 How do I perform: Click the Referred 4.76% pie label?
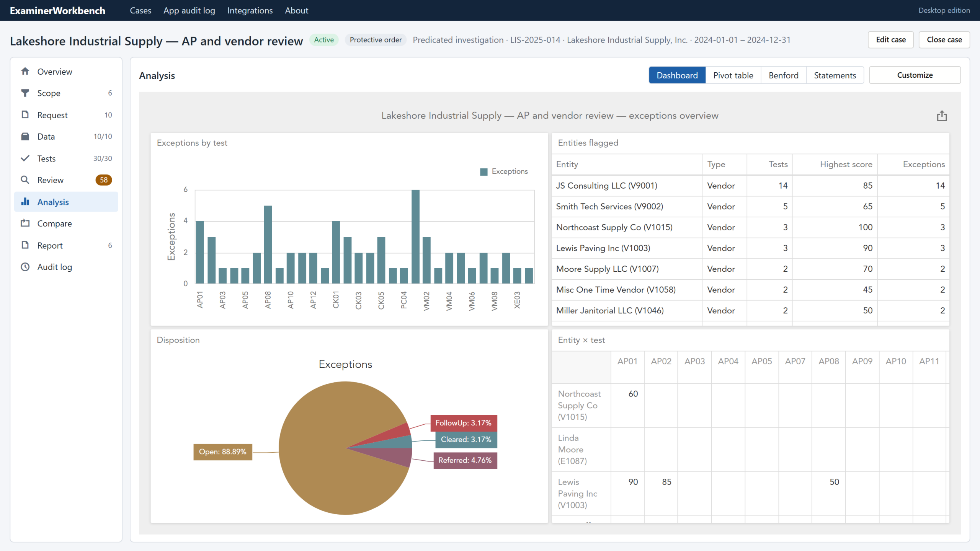tap(465, 460)
